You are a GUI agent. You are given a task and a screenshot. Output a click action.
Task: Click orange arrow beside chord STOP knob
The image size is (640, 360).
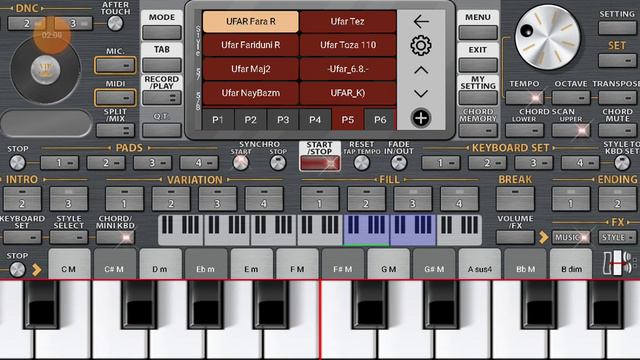37,269
